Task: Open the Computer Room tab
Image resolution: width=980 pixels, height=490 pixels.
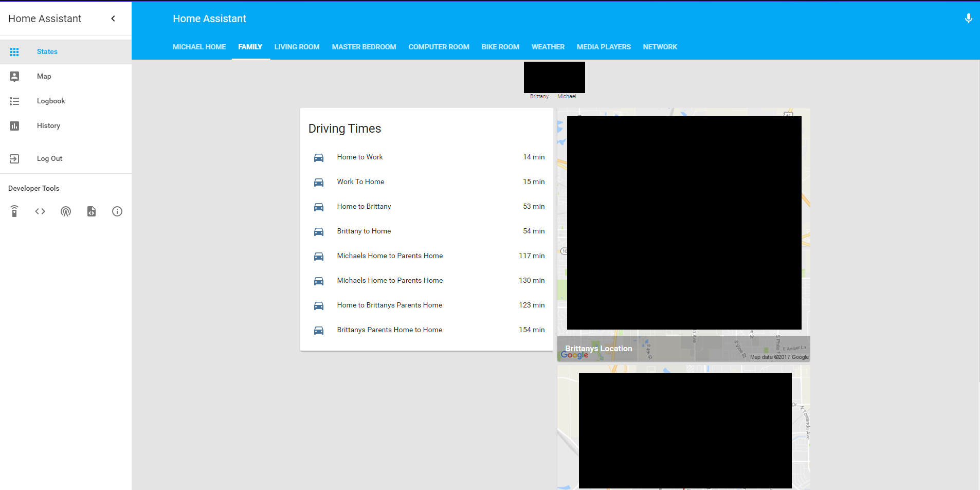Action: coord(439,47)
